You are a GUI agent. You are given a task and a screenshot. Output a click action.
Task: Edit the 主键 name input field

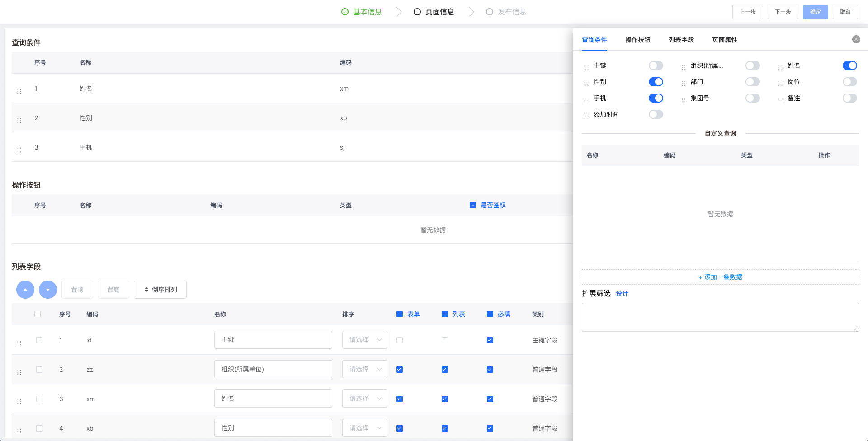pos(273,340)
